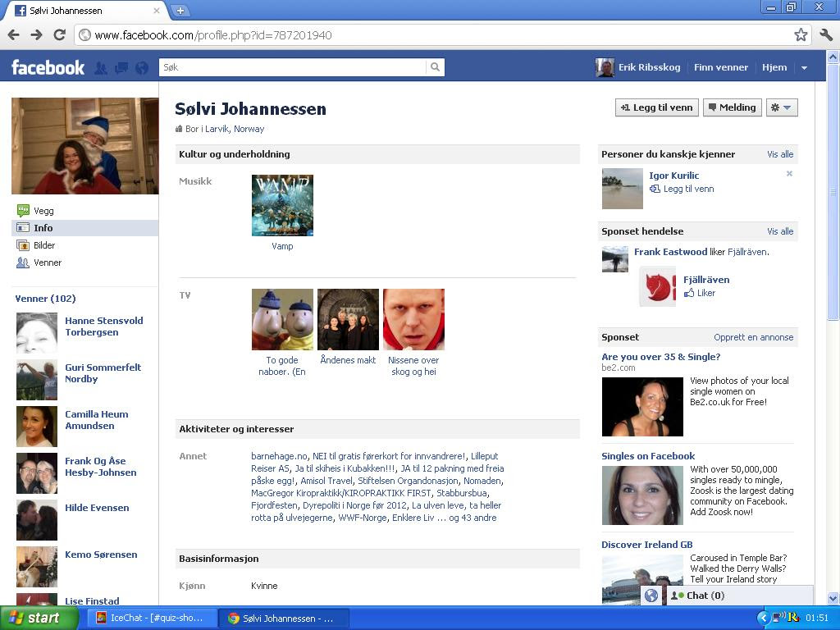
Task: Open Kemo Sørensen profile
Action: coord(101,555)
